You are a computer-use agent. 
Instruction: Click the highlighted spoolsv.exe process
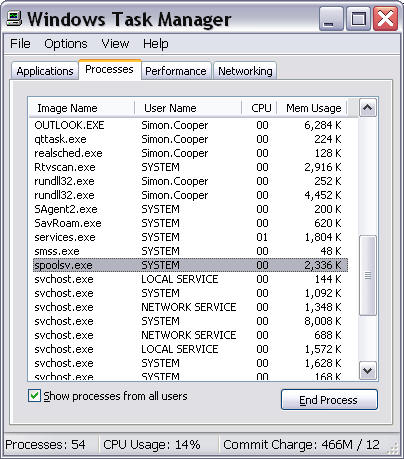click(x=190, y=265)
